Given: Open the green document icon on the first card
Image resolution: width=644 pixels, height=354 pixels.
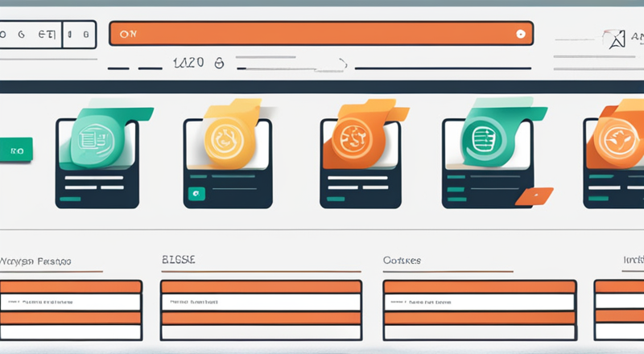Looking at the screenshot, I should 97,140.
